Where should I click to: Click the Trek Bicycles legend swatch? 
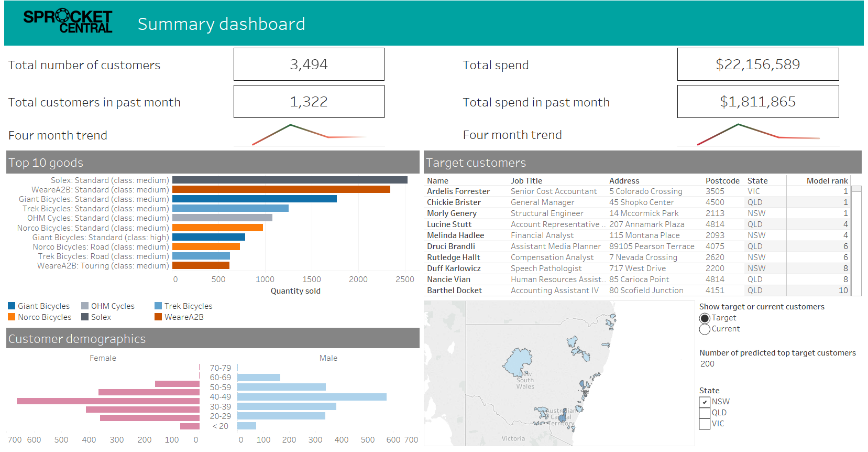pyautogui.click(x=158, y=306)
